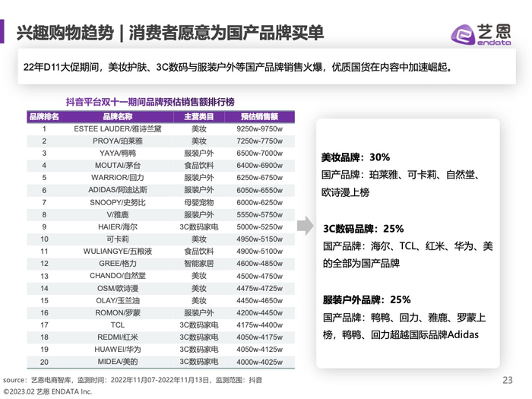This screenshot has width=532, height=399.
Task: Click sales value 4050w-4125w
Action: tap(260, 350)
